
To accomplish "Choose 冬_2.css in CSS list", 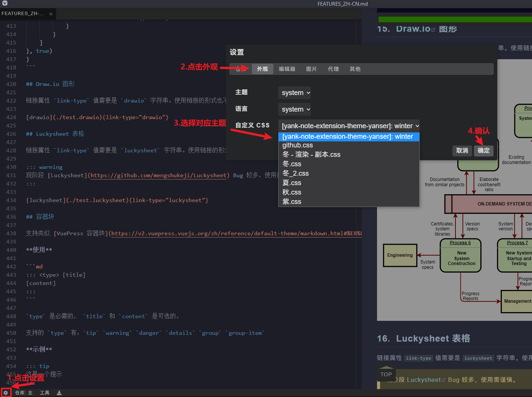I will 349,173.
